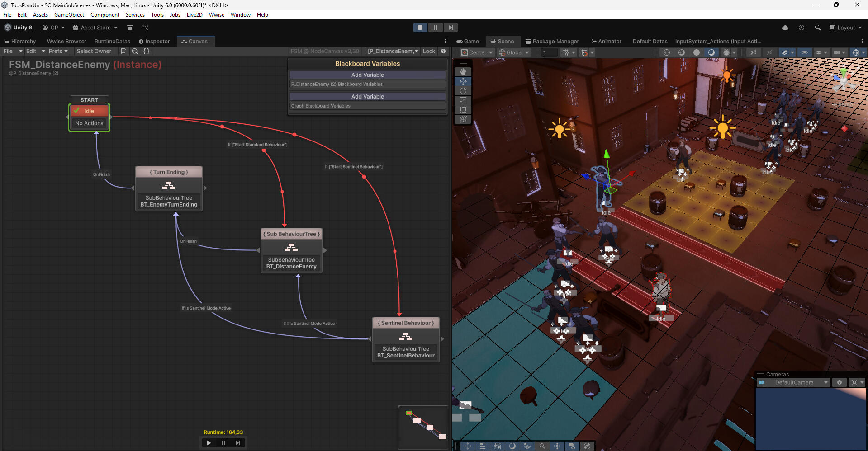Click the curly braces icon in Canvas toolbar

click(146, 52)
